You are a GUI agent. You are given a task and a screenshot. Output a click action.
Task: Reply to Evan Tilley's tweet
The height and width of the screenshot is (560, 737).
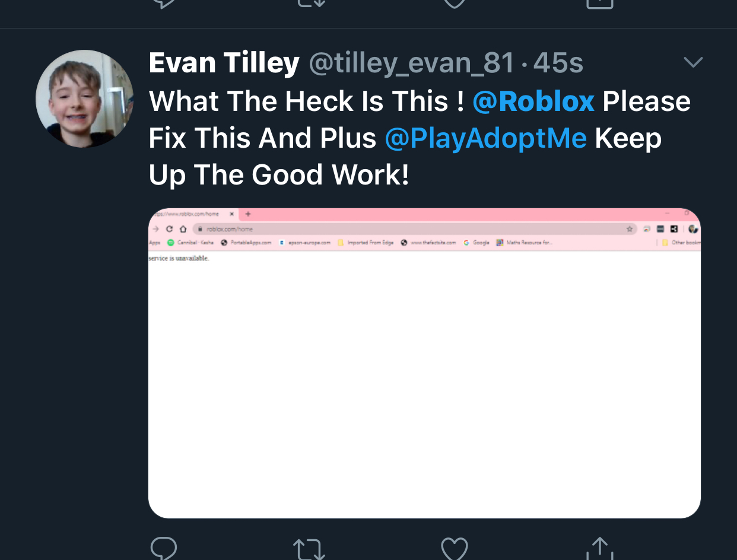(164, 548)
